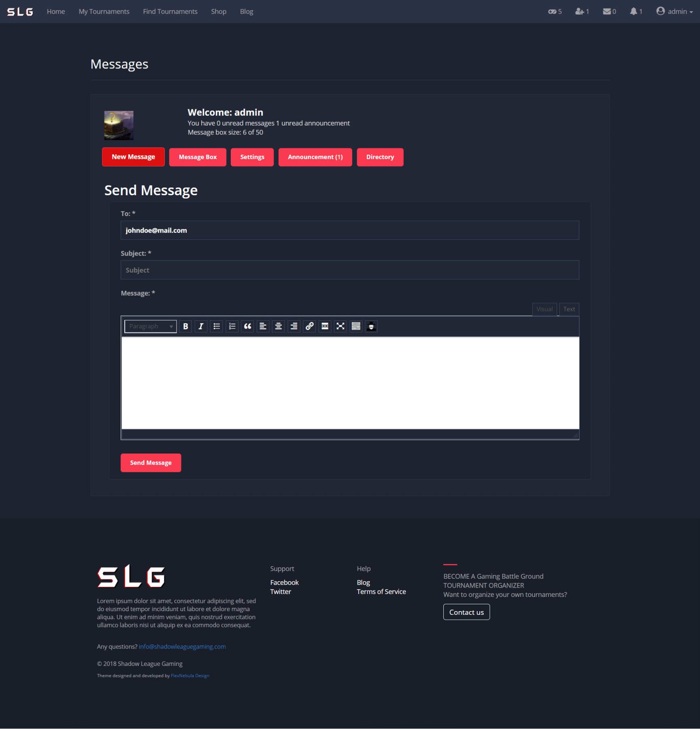The width and height of the screenshot is (700, 729).
Task: Expand the admin user menu
Action: click(x=674, y=12)
